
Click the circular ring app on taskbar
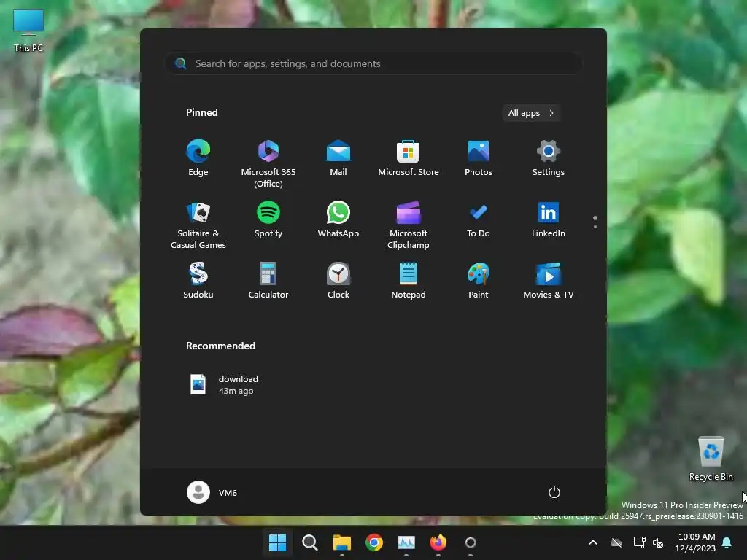tap(471, 542)
